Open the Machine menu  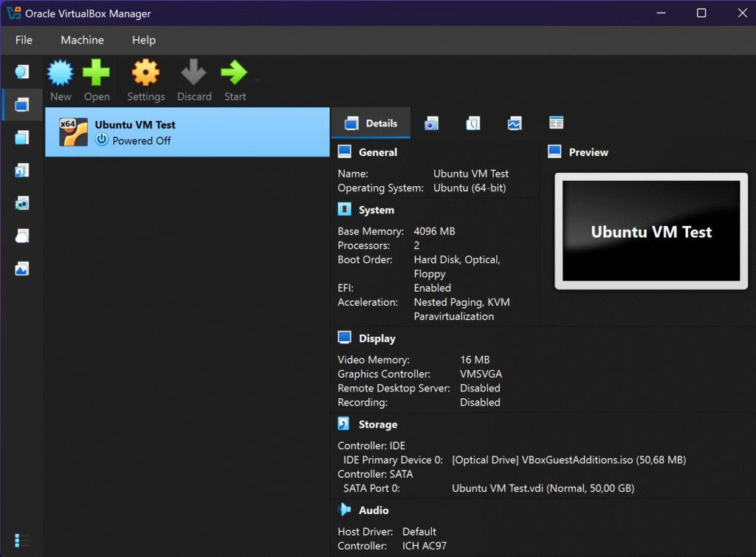(x=82, y=40)
